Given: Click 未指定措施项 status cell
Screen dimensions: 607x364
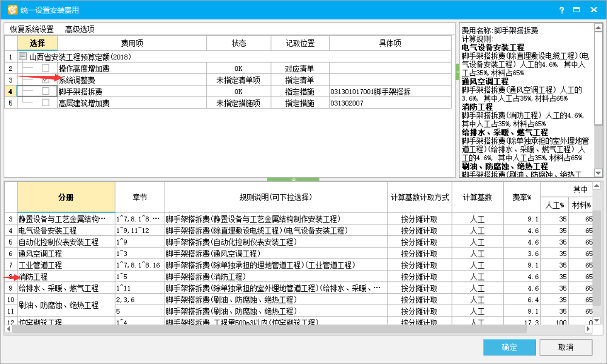Looking at the screenshot, I should click(x=239, y=103).
